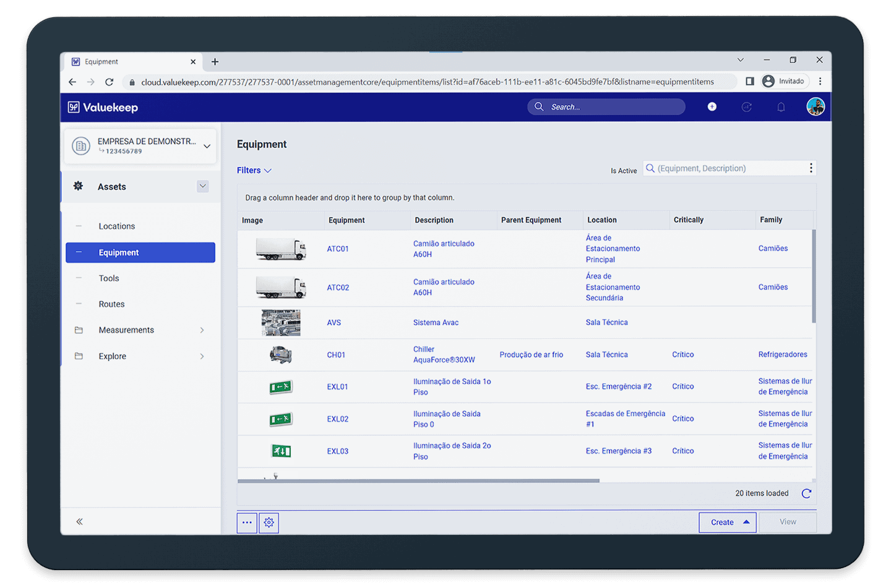The height and width of the screenshot is (588, 891).
Task: Open the search options kebab menu
Action: (811, 168)
